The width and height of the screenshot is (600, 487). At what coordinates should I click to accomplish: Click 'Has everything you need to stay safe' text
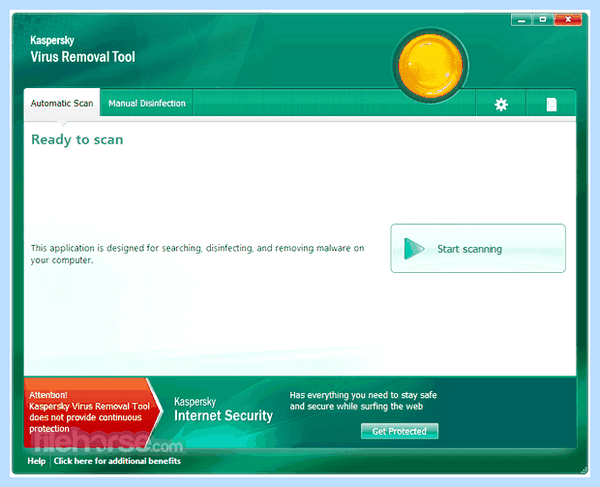363,401
